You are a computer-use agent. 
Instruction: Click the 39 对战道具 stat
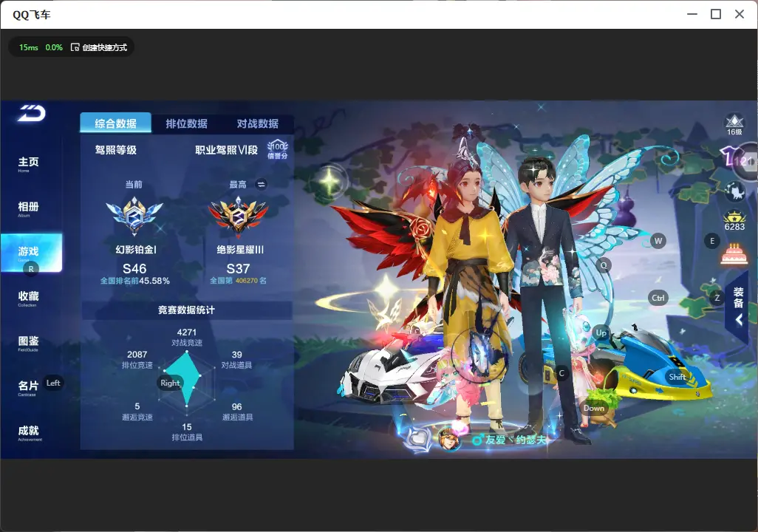pos(237,359)
